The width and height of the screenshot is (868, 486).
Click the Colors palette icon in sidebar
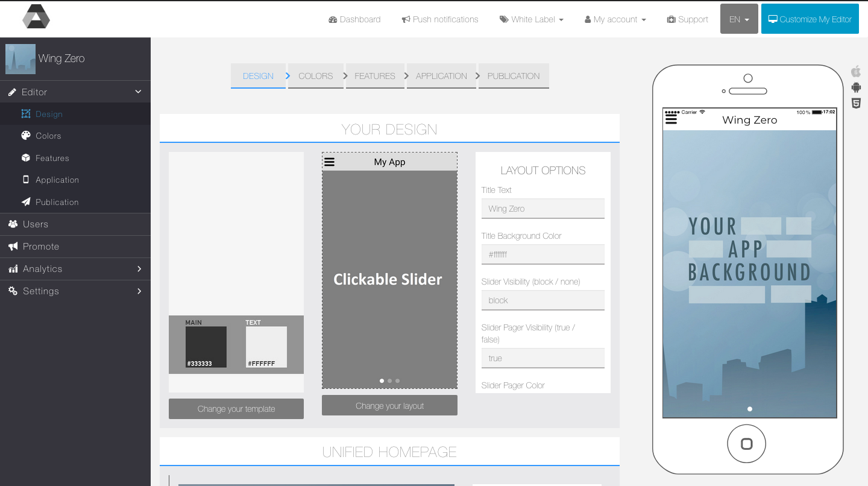point(26,136)
